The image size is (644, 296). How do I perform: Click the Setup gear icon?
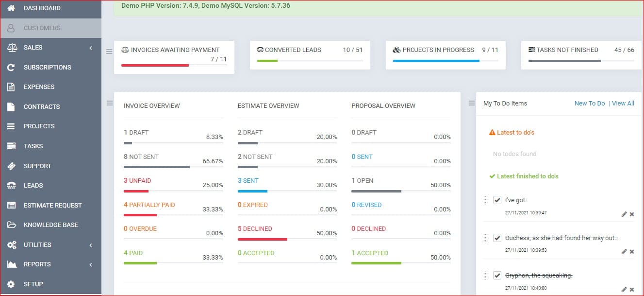coord(11,284)
